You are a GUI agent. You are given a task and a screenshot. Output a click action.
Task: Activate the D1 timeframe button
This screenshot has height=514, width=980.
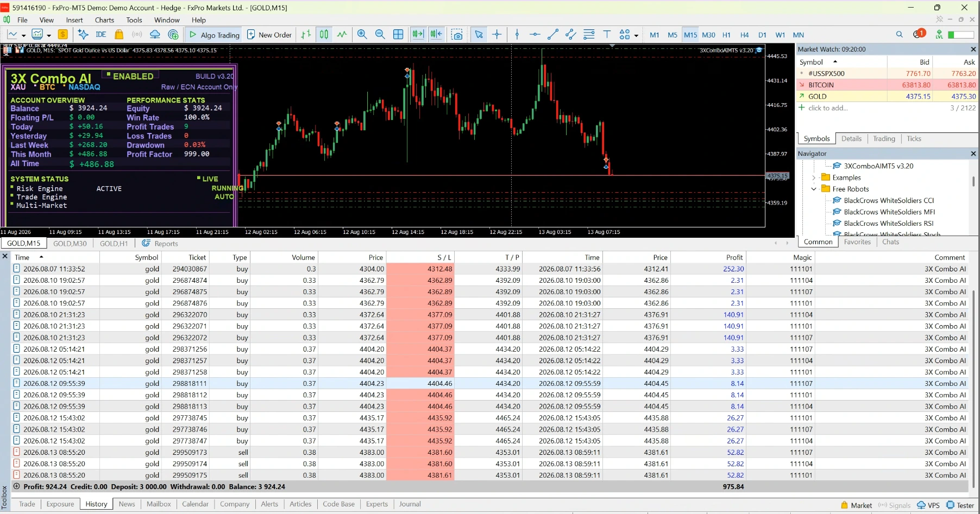(x=762, y=35)
